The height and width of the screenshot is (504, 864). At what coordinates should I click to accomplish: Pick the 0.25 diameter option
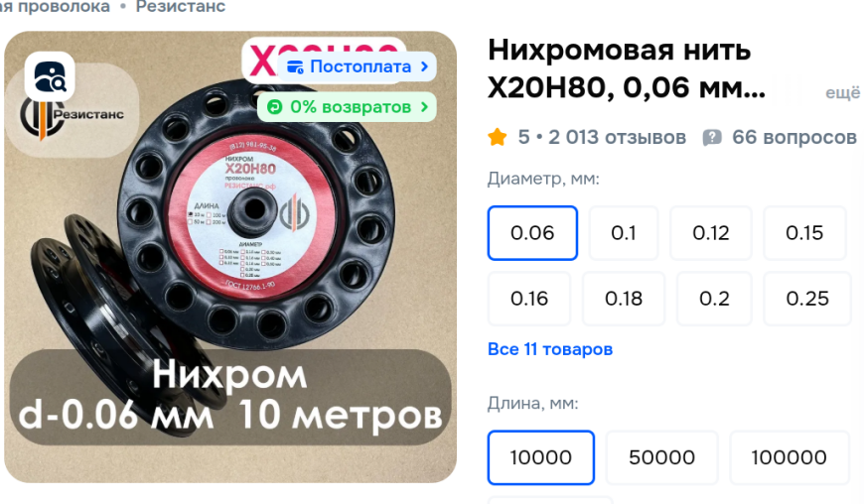coord(807,299)
